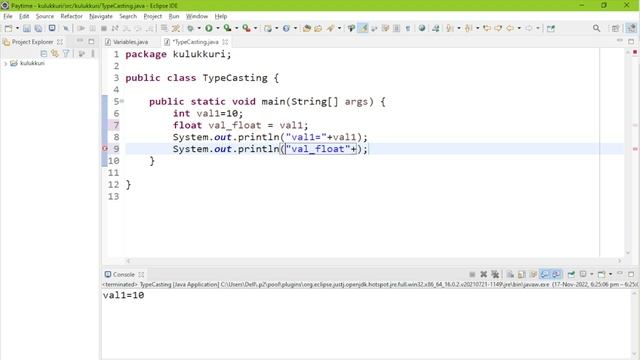
Task: Click Remove Launch icon in Console
Action: (x=484, y=274)
